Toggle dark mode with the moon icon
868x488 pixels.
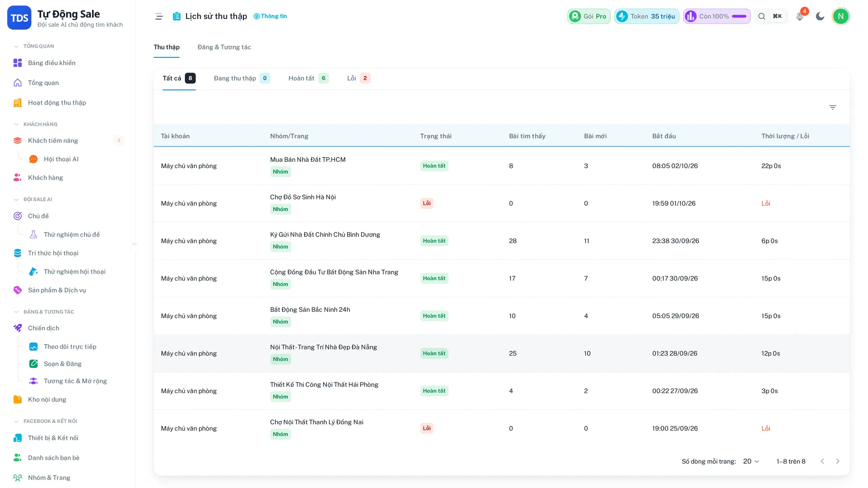[820, 16]
